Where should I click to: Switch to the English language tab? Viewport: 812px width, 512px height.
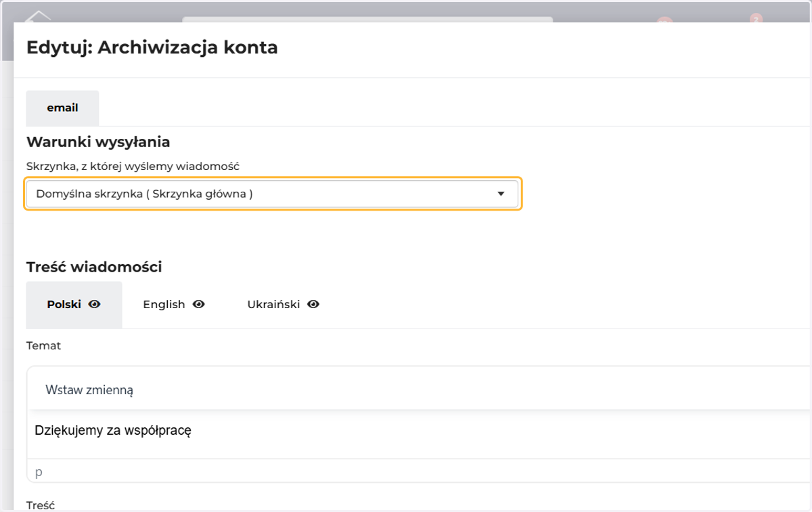pyautogui.click(x=173, y=305)
